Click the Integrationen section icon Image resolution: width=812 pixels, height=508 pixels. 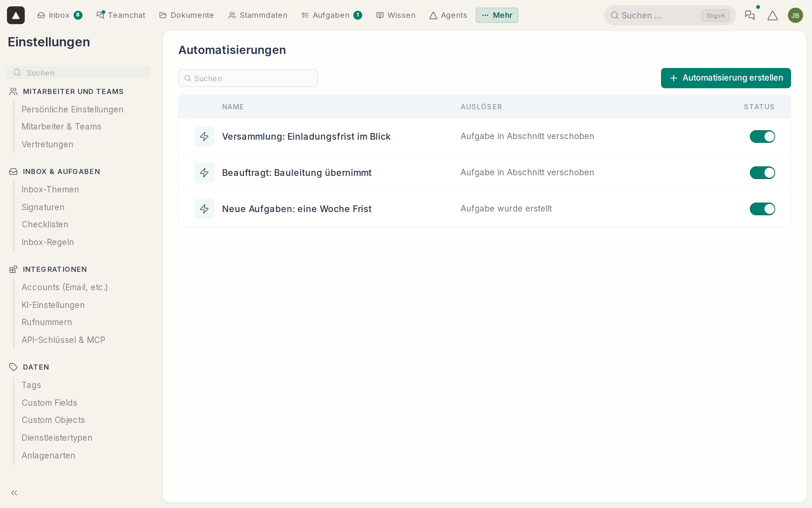13,269
